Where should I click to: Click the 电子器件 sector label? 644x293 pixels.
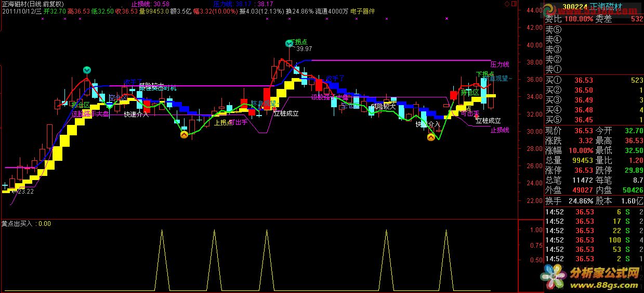(363, 11)
